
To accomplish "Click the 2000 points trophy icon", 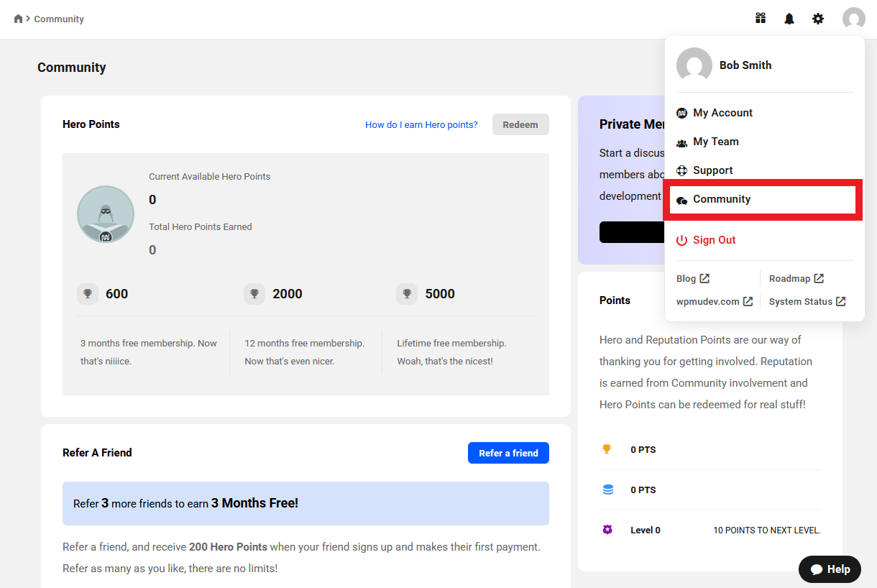I will pyautogui.click(x=254, y=293).
